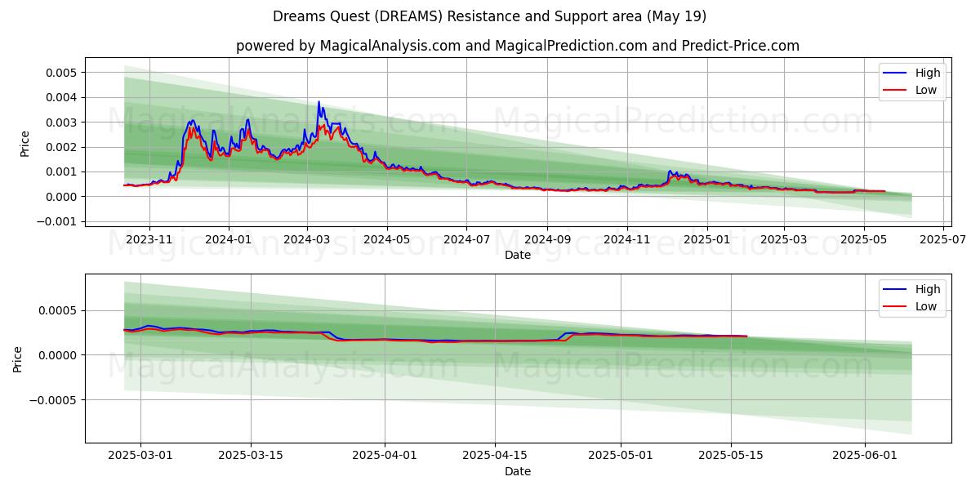This screenshot has width=980, height=490.
Task: Click the chart title 'Dreams Quest (DREAMS) Resistance and Support area'
Action: [490, 16]
